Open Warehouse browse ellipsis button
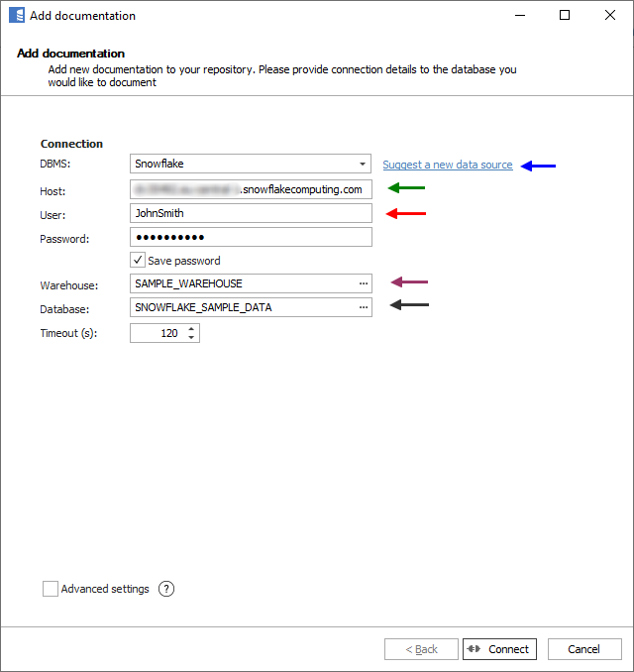This screenshot has width=634, height=672. coord(364,283)
